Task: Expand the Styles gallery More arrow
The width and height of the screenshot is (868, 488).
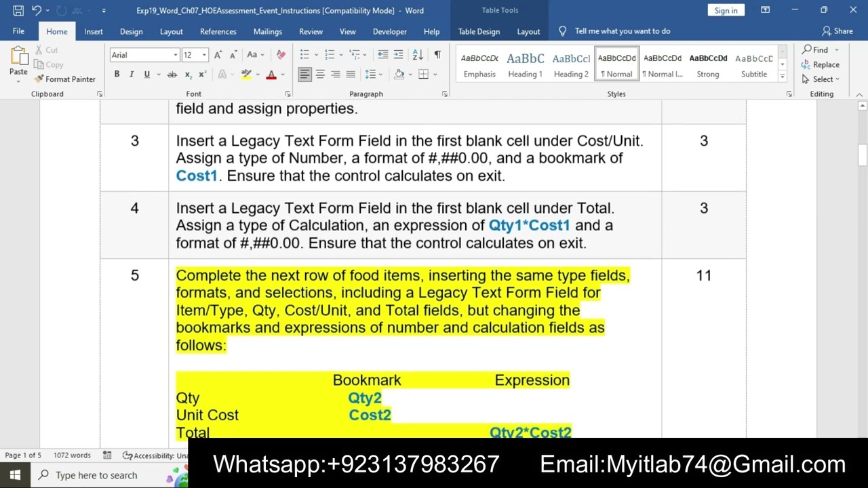Action: click(x=782, y=77)
